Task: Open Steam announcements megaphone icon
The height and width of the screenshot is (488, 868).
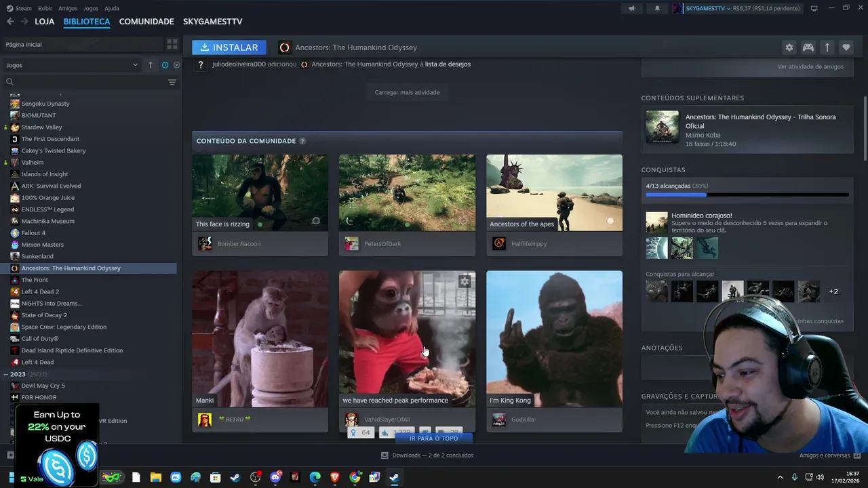Action: click(632, 8)
